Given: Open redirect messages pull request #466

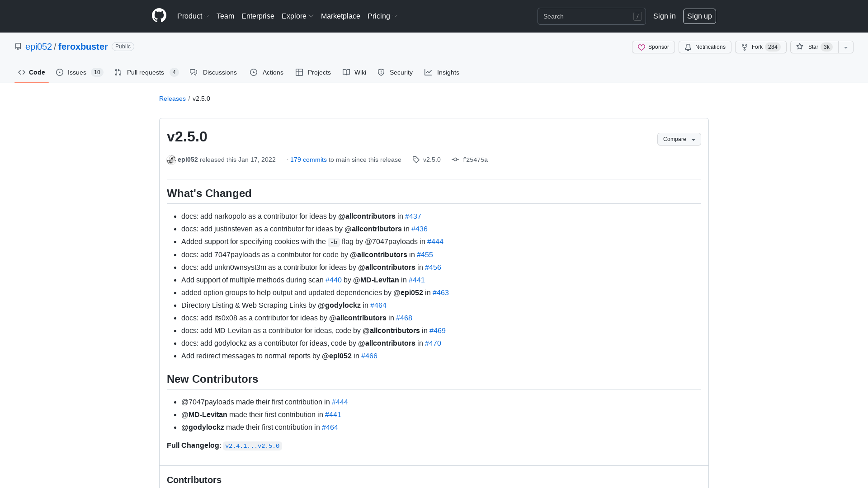Looking at the screenshot, I should [369, 356].
